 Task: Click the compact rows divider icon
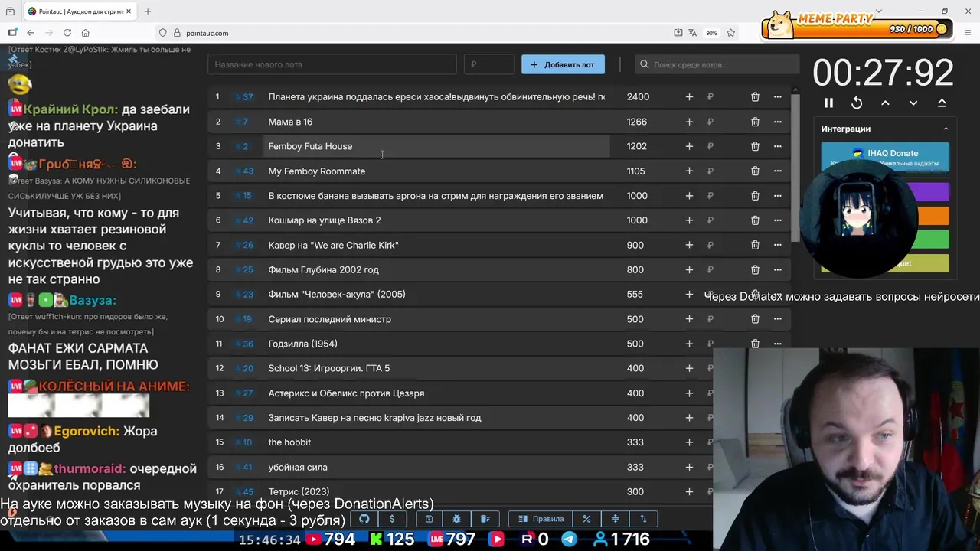pos(615,519)
